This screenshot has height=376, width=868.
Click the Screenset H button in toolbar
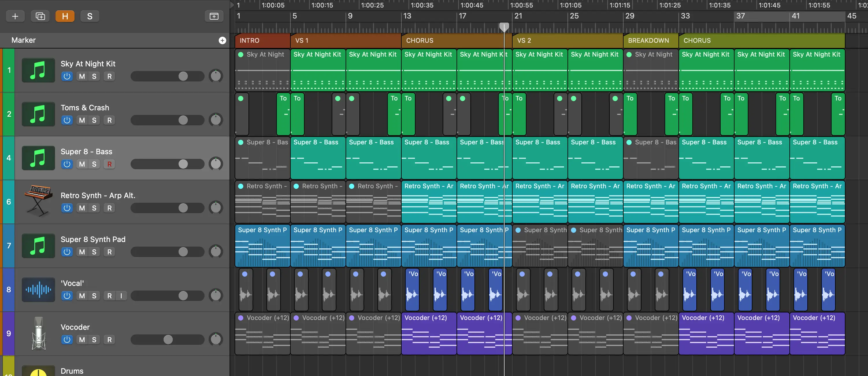point(65,16)
